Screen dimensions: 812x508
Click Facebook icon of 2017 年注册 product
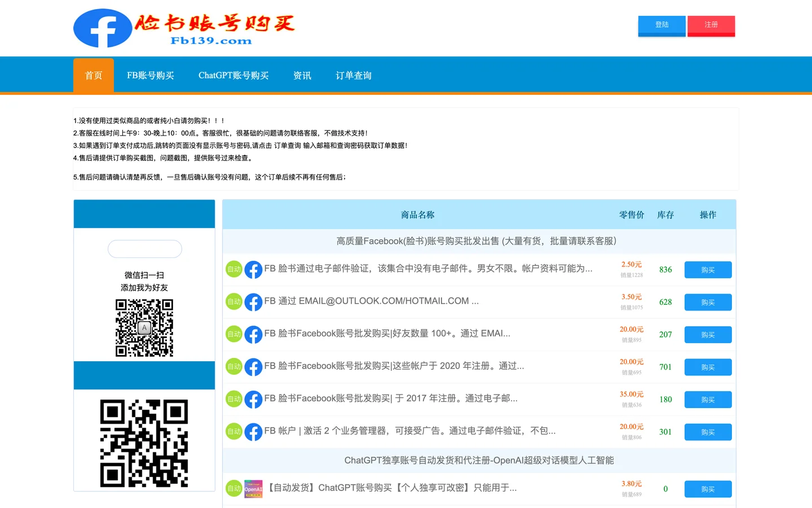point(253,399)
